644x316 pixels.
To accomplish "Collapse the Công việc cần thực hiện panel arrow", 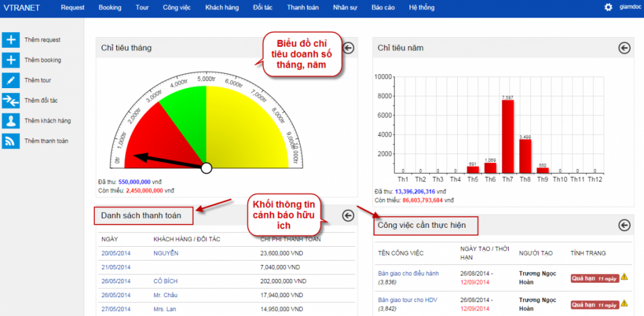I will 624,225.
